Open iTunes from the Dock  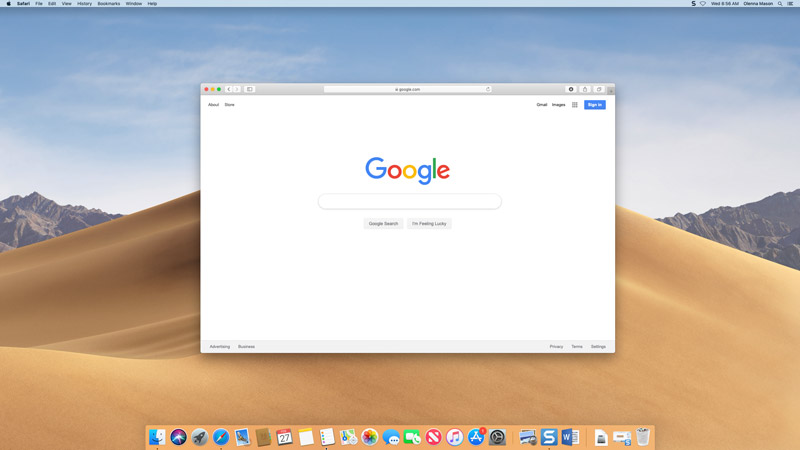click(x=455, y=437)
